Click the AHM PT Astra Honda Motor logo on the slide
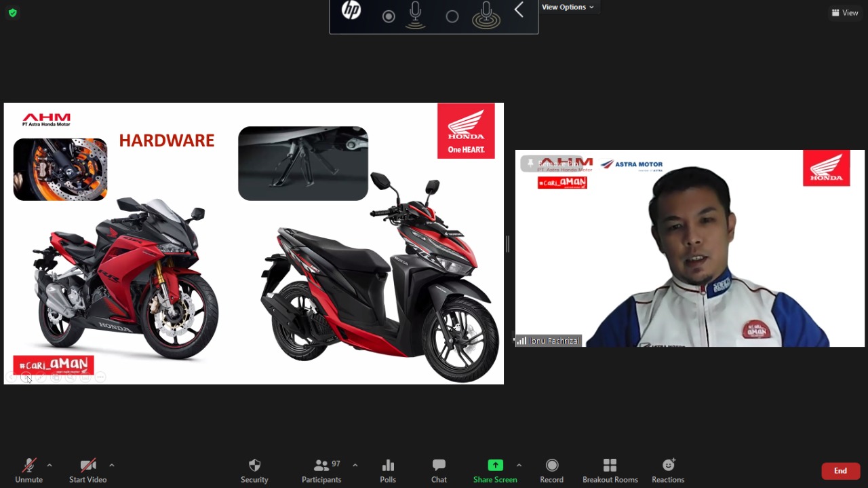The image size is (868, 488). click(x=46, y=120)
